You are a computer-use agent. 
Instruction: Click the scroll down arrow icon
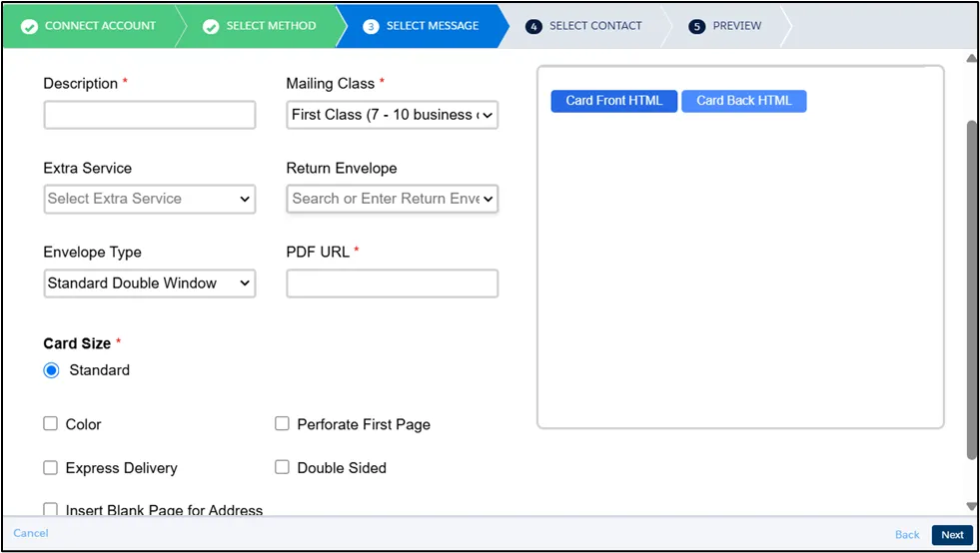click(971, 506)
